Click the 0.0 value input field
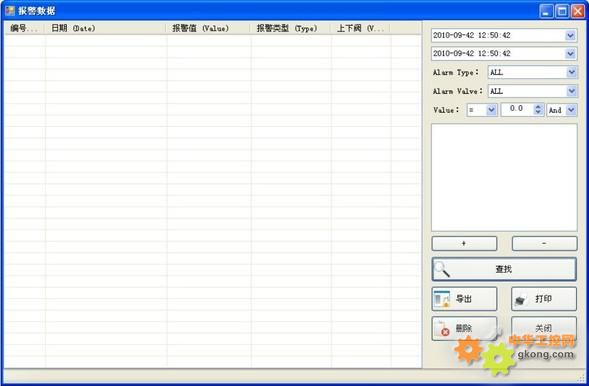Viewport: 589px width, 386px height. 518,110
